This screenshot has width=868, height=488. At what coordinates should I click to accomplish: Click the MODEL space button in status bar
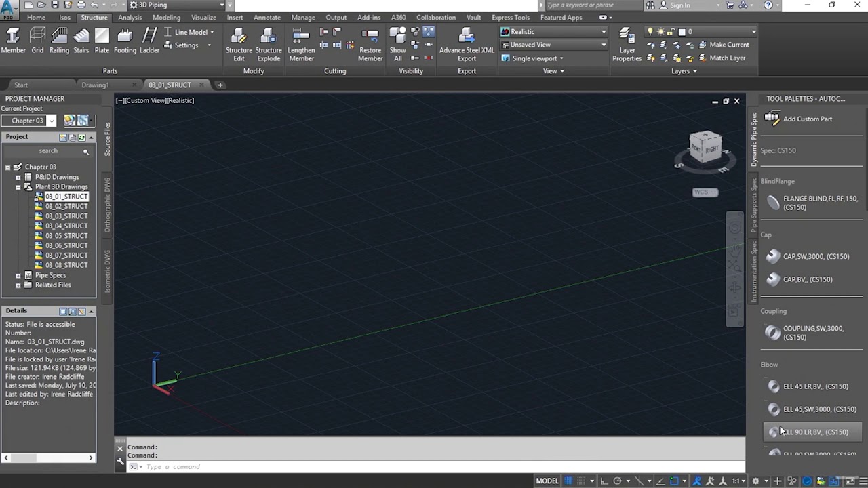click(547, 481)
